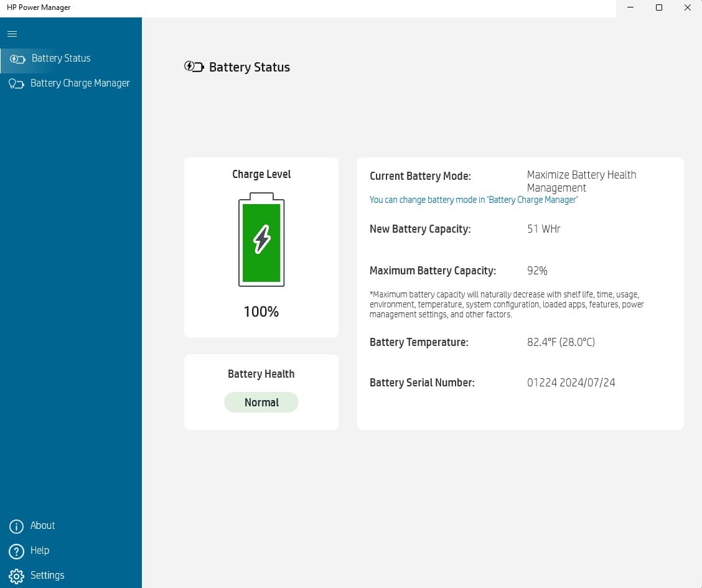Viewport: 702px width, 588px height.
Task: Click the 01224 2024/07/24 serial value
Action: pos(571,383)
